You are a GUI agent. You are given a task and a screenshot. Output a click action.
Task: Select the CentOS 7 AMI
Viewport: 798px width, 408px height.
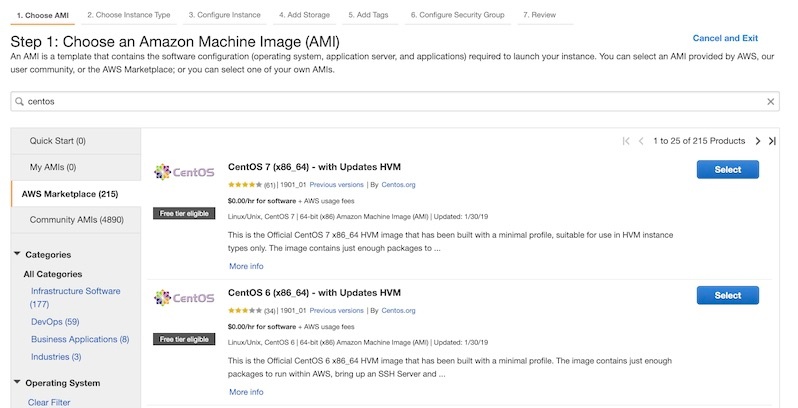tap(727, 170)
